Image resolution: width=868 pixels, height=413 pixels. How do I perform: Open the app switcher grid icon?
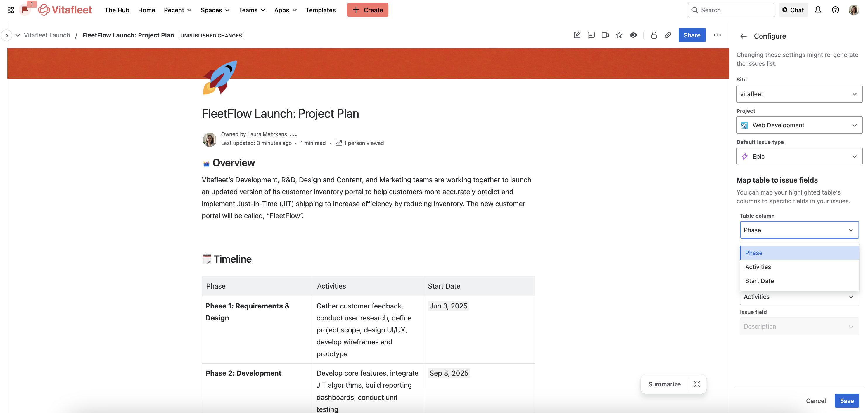point(11,10)
